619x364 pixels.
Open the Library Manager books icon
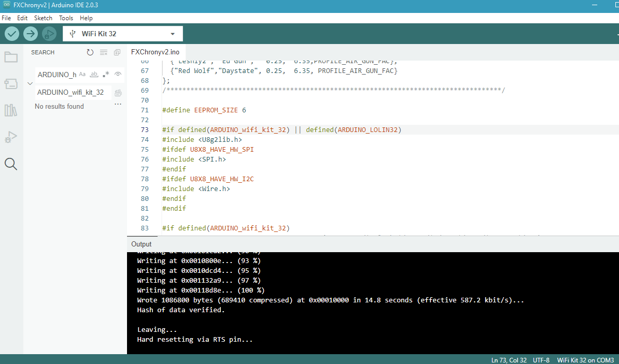click(11, 110)
